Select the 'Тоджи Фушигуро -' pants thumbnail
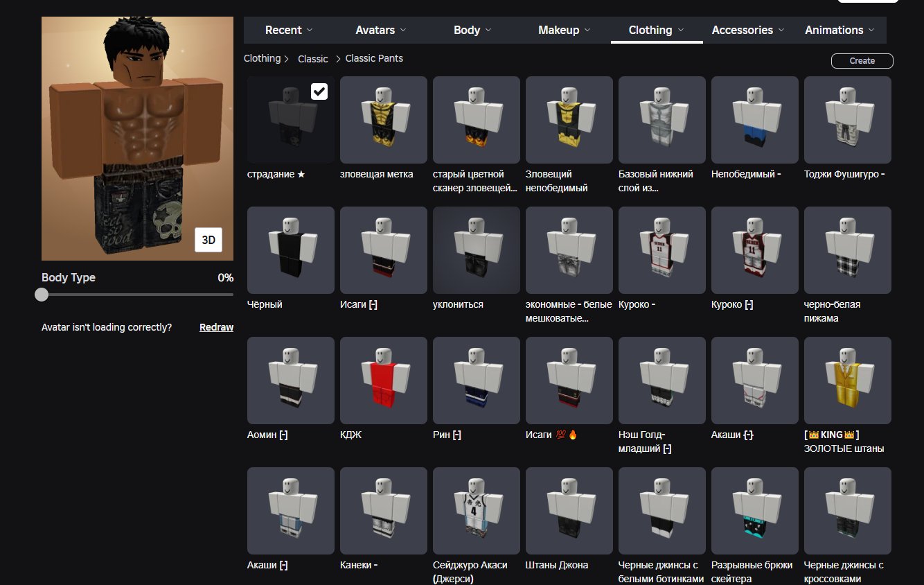Image resolution: width=924 pixels, height=585 pixels. pyautogui.click(x=848, y=120)
